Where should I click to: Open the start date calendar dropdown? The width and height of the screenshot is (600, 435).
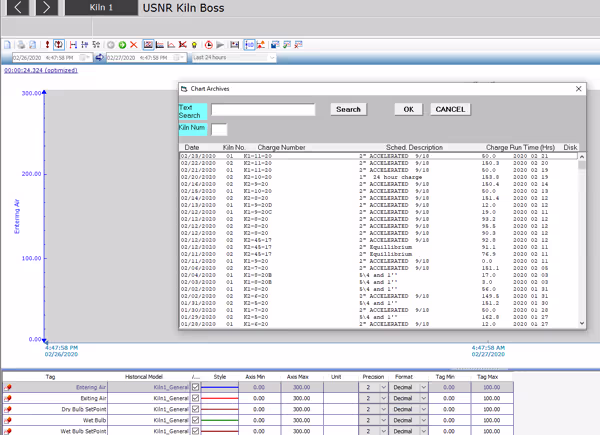[x=85, y=58]
